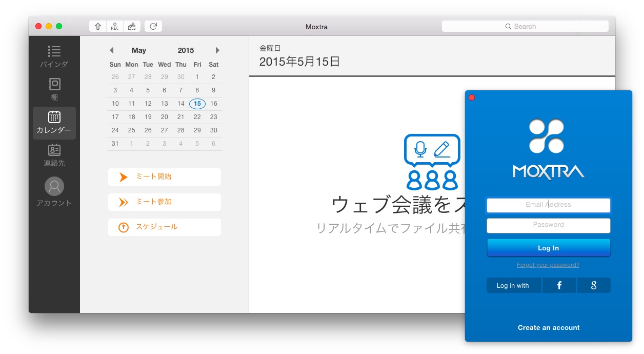Select April 26 in the calendar grid
This screenshot has height=354, width=644.
[x=115, y=77]
